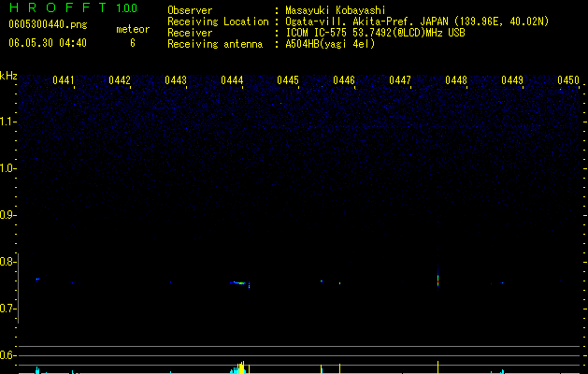Image resolution: width=588 pixels, height=374 pixels.
Task: Click the Receiver ICOM IC-575 text line
Action: 375,33
